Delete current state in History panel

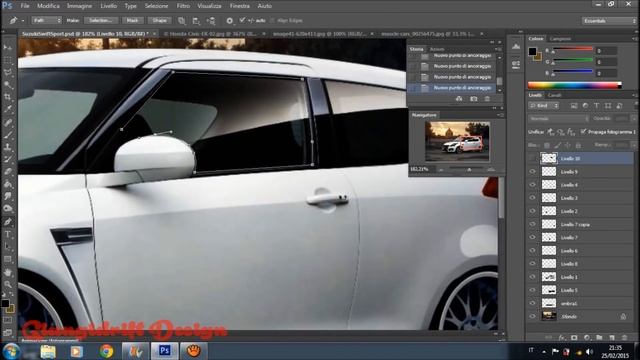tap(487, 99)
